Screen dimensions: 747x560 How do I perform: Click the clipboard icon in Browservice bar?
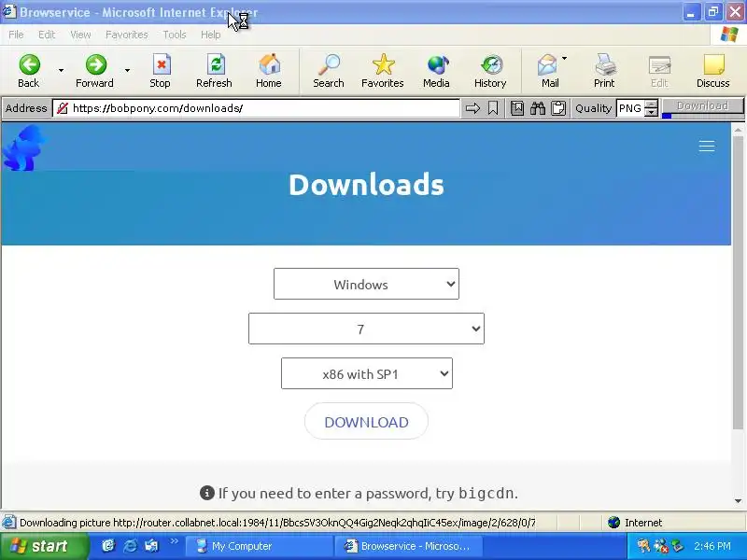coord(558,108)
